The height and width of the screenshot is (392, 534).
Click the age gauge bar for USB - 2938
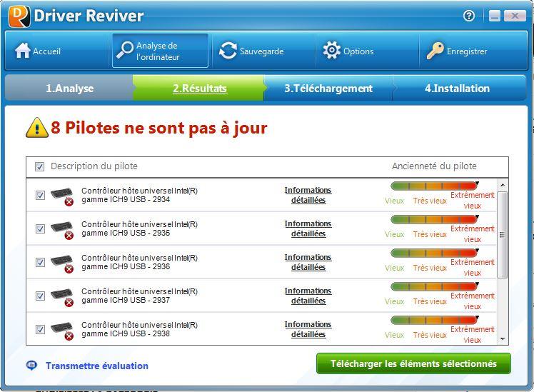coord(435,320)
